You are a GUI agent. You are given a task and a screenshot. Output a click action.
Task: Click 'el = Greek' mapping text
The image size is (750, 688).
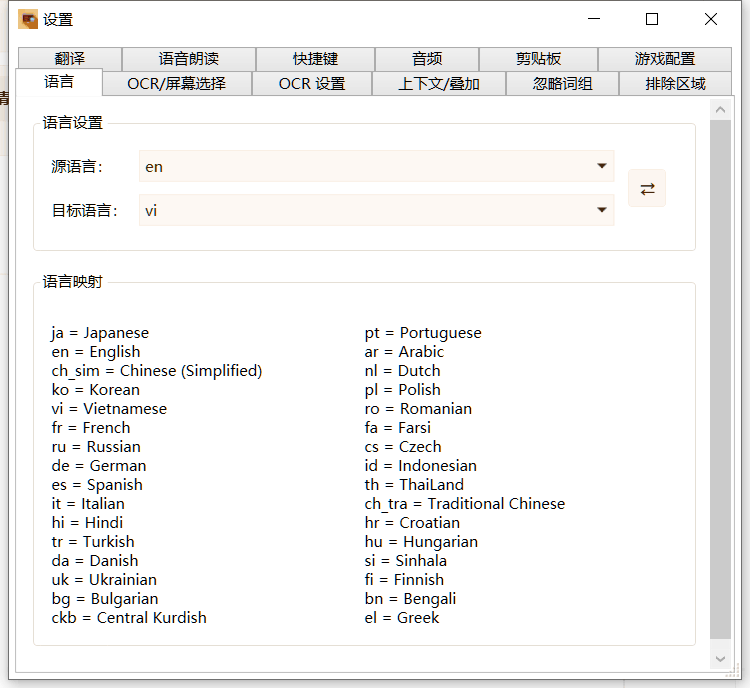pos(401,618)
